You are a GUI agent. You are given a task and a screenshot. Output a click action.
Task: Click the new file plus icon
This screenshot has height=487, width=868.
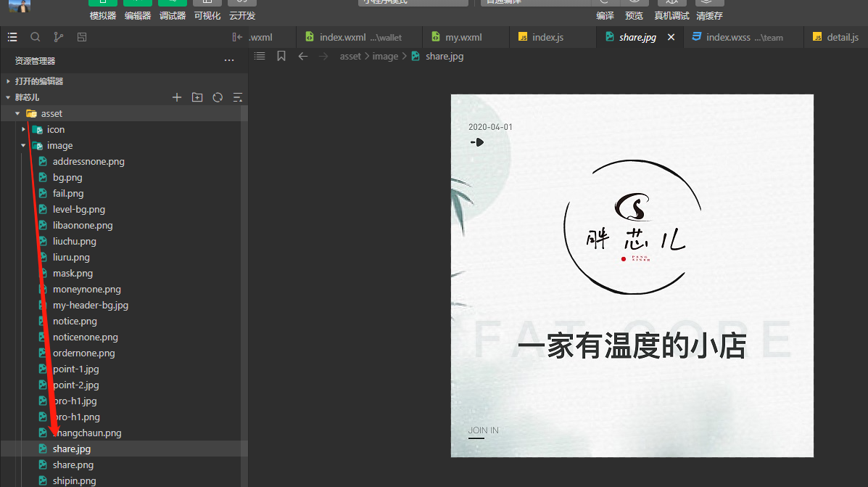tap(176, 97)
